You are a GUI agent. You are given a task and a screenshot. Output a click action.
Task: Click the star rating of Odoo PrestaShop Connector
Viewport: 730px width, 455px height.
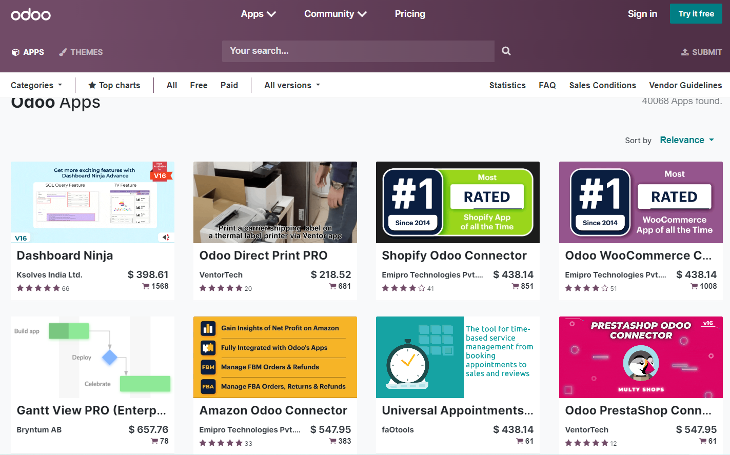(x=587, y=443)
